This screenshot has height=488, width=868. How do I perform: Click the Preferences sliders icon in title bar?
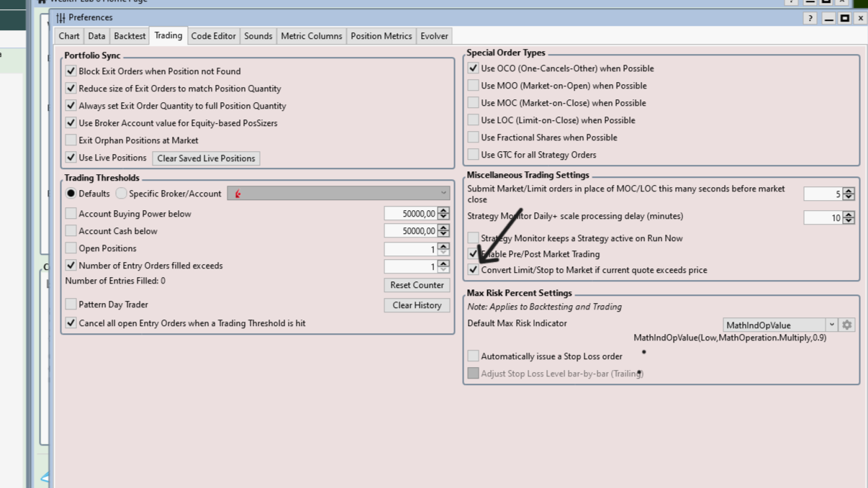tap(60, 18)
